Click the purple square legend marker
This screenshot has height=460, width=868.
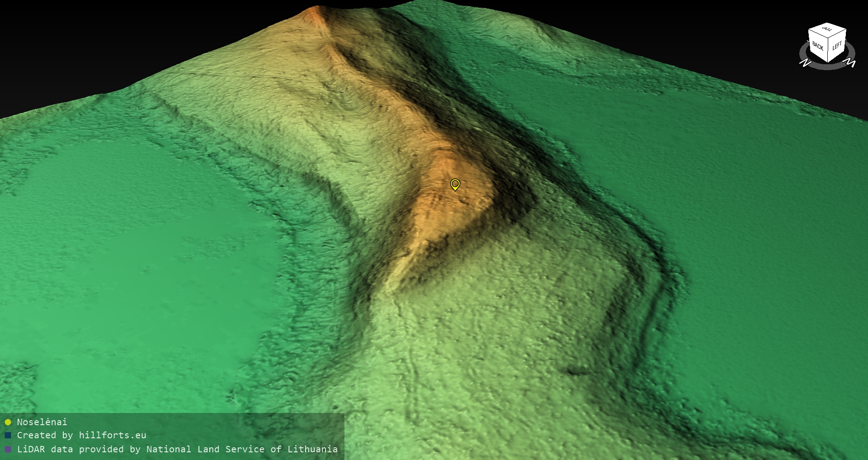(8, 450)
